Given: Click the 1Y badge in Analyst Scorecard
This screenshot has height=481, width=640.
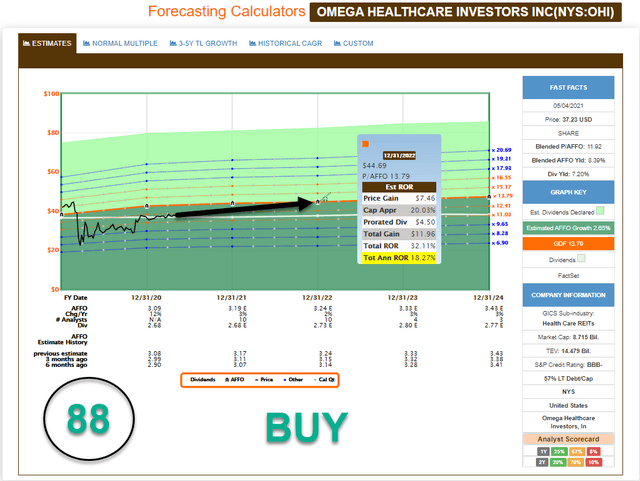Looking at the screenshot, I should coord(543,452).
